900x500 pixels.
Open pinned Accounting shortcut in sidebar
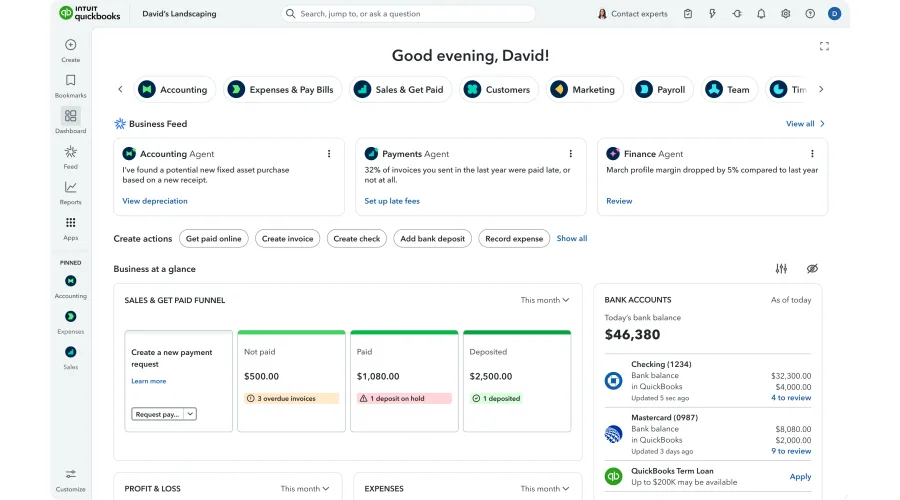71,286
